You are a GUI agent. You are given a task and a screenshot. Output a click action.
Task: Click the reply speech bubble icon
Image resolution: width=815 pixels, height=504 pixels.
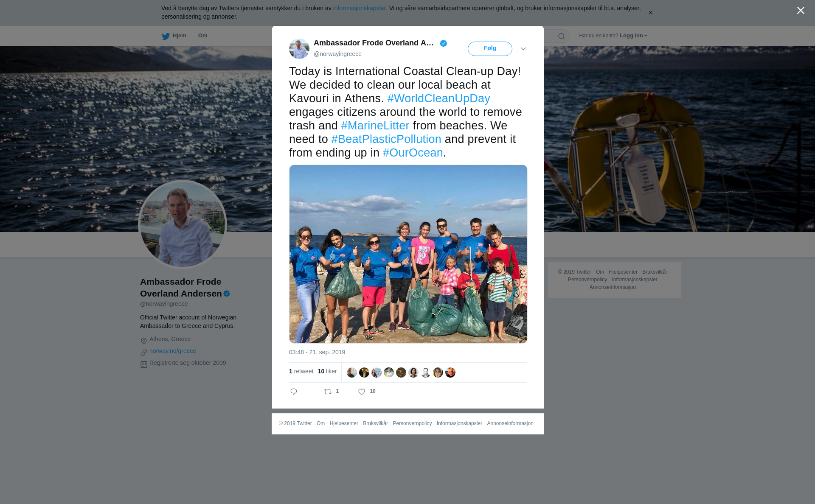coord(294,392)
